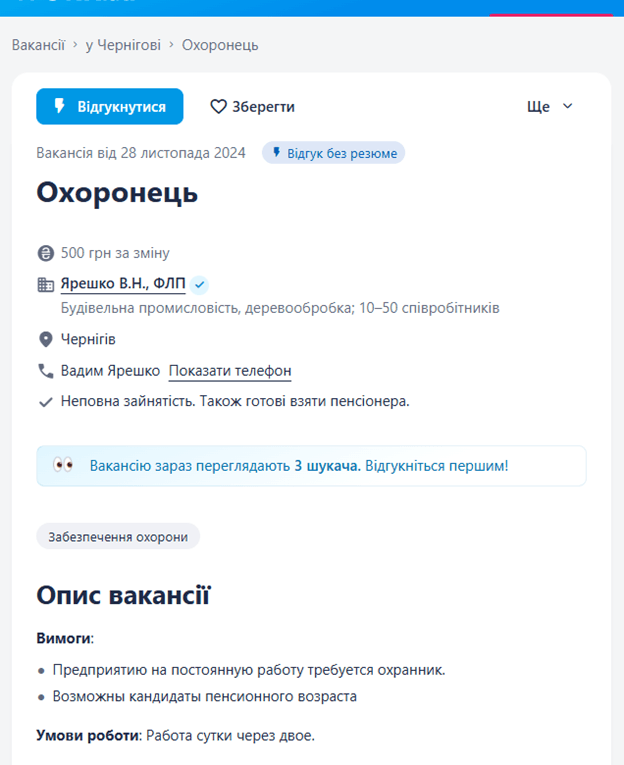Viewport: 624px width, 765px height.
Task: Expand the Ще dropdown menu
Action: point(550,106)
